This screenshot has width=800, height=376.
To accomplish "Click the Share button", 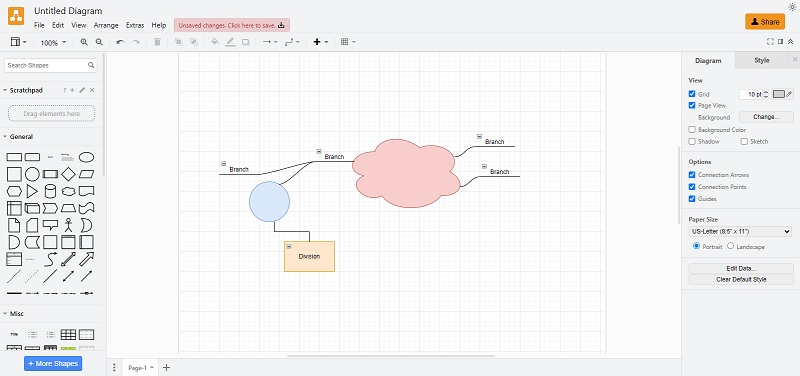I will tap(765, 22).
